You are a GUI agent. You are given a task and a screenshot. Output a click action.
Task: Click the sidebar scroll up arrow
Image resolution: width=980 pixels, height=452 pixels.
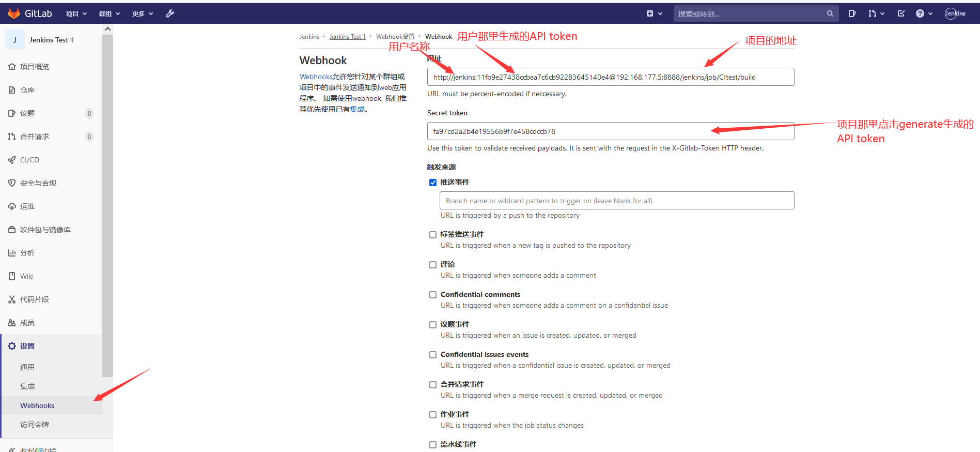(x=107, y=29)
